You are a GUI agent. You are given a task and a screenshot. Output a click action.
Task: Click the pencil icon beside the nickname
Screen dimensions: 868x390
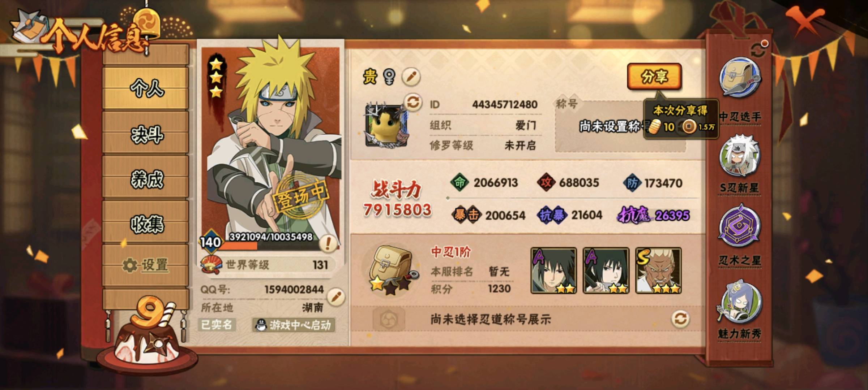point(411,77)
